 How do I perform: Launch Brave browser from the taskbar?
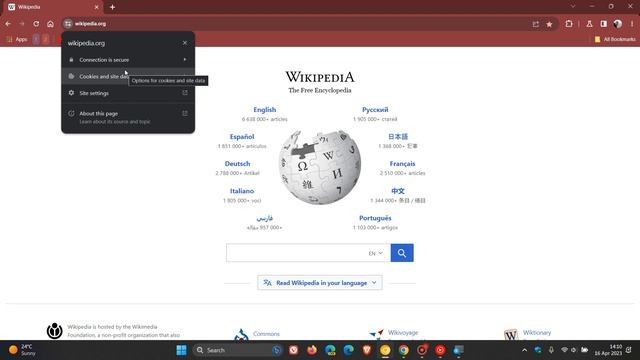tap(367, 350)
